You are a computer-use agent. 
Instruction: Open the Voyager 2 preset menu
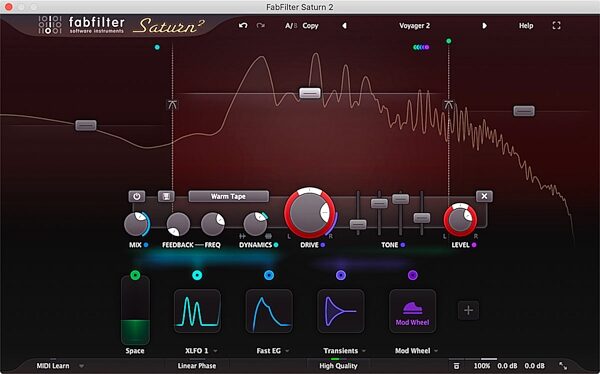click(x=414, y=26)
